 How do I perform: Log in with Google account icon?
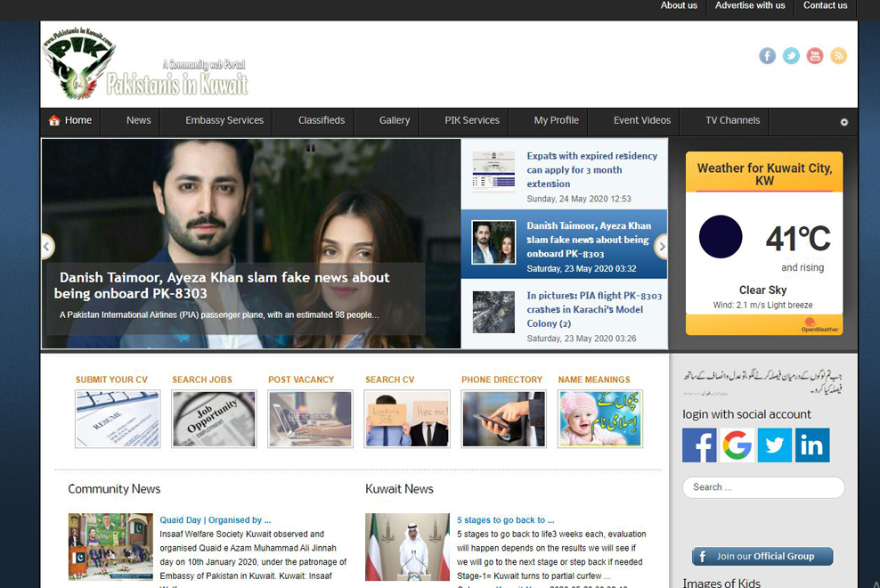737,445
